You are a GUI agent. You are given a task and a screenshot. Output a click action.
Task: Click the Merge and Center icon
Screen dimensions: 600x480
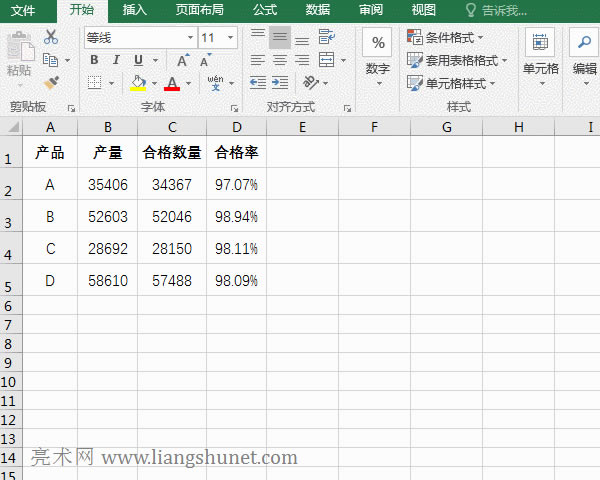(326, 60)
